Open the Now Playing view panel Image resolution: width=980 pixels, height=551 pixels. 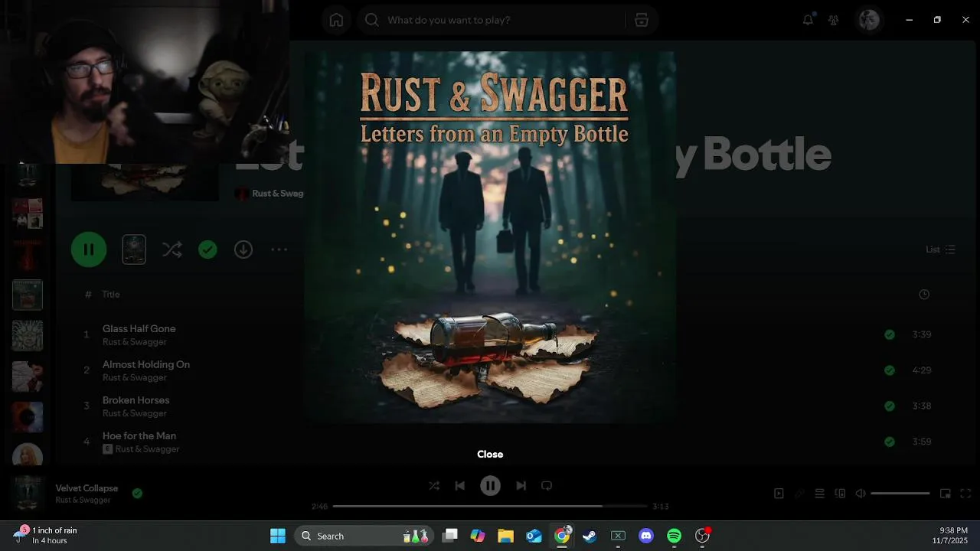click(779, 494)
